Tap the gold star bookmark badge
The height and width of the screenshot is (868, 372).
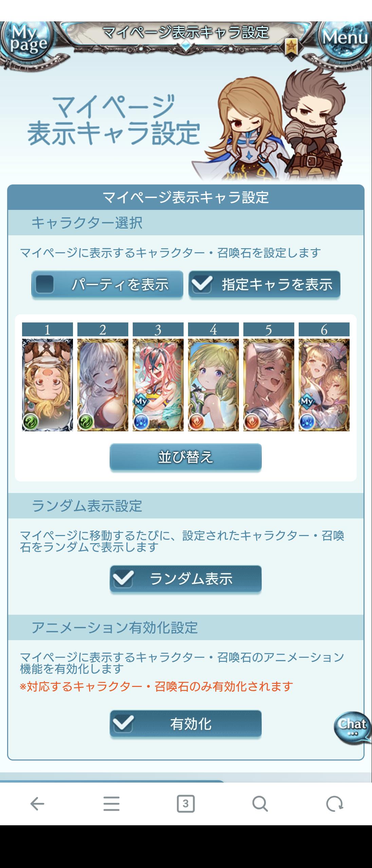click(x=291, y=46)
